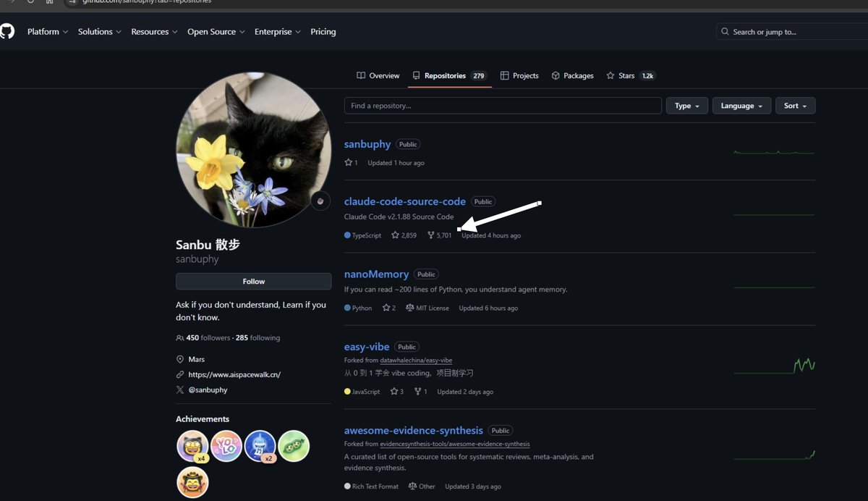Open the easy-vibe repository
The image size is (868, 501).
367,347
